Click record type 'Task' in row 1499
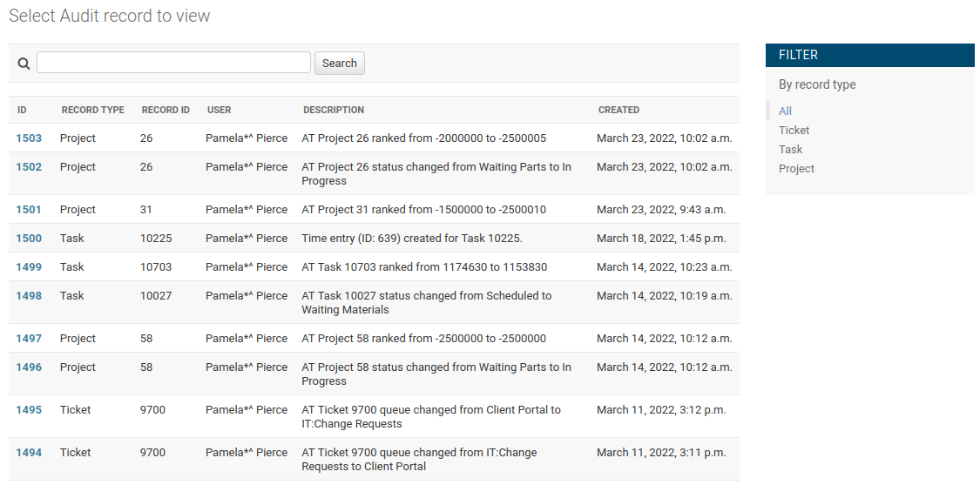This screenshot has width=980, height=485. tap(72, 266)
